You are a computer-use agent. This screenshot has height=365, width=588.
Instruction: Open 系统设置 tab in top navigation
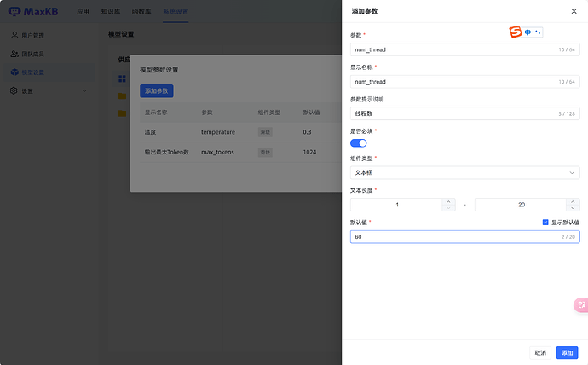click(x=176, y=12)
